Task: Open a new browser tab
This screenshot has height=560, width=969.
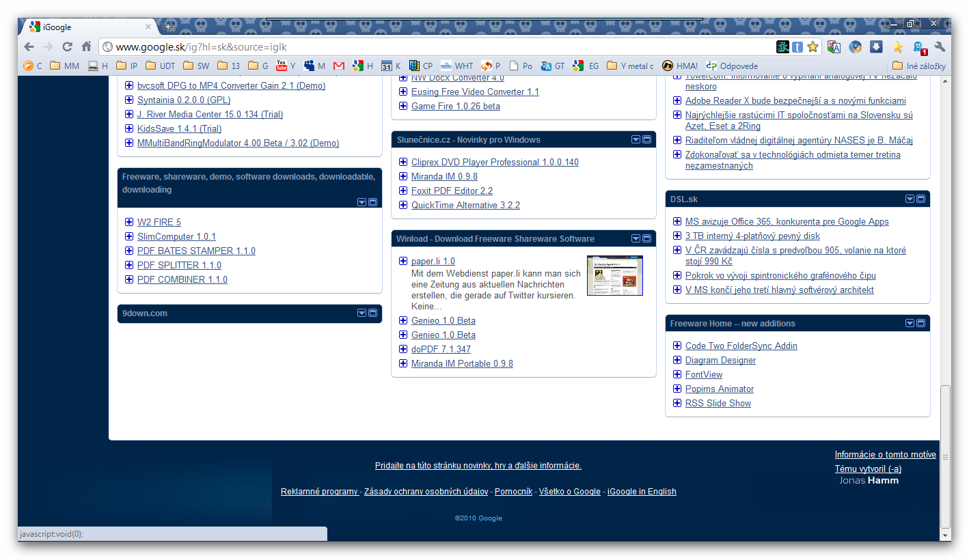Action: [168, 27]
